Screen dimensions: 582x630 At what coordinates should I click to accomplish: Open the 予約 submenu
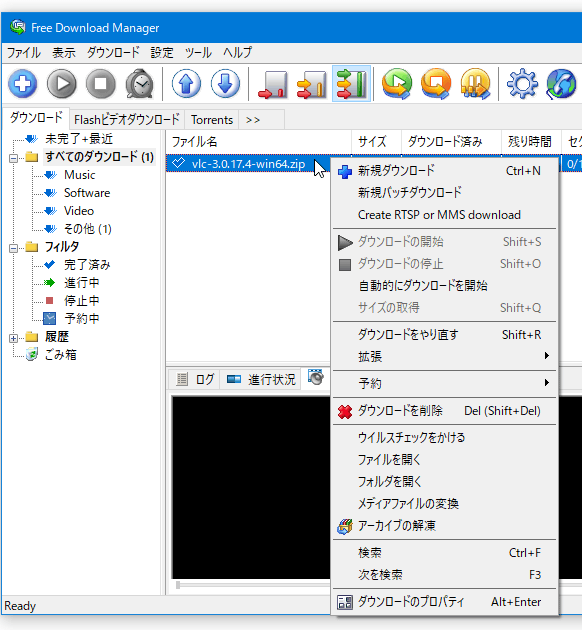click(x=445, y=383)
